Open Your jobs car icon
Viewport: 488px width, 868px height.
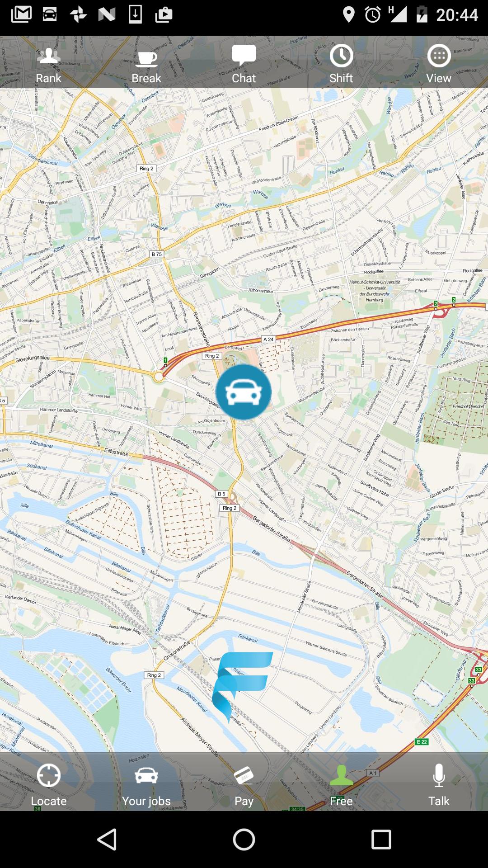[146, 775]
